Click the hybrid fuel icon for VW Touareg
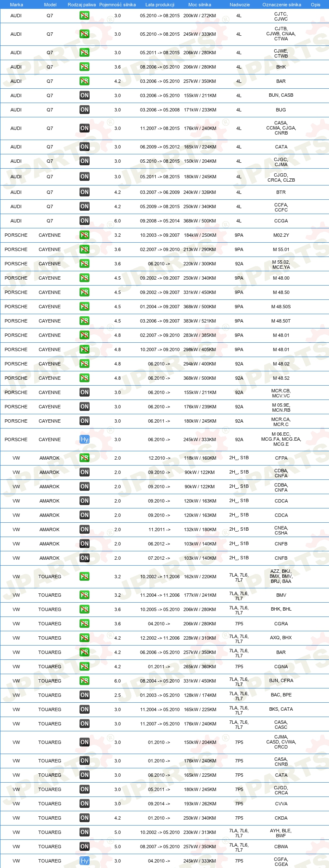 tap(85, 861)
